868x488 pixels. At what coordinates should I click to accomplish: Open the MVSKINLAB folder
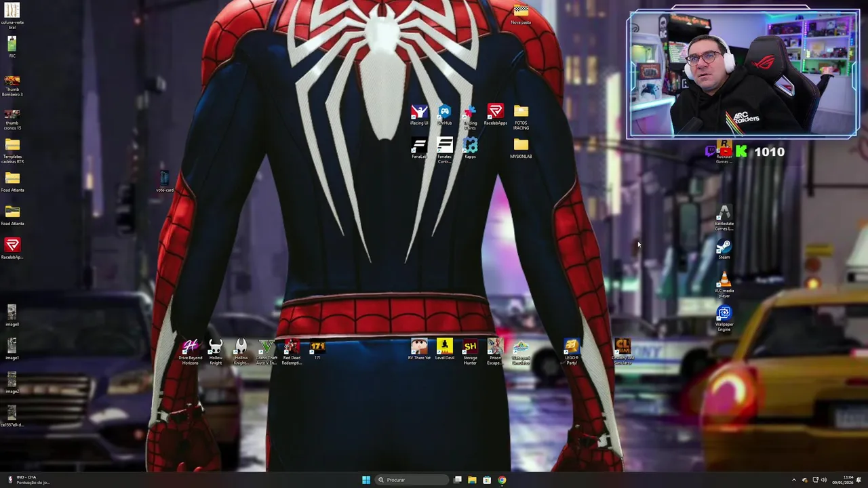(x=521, y=148)
